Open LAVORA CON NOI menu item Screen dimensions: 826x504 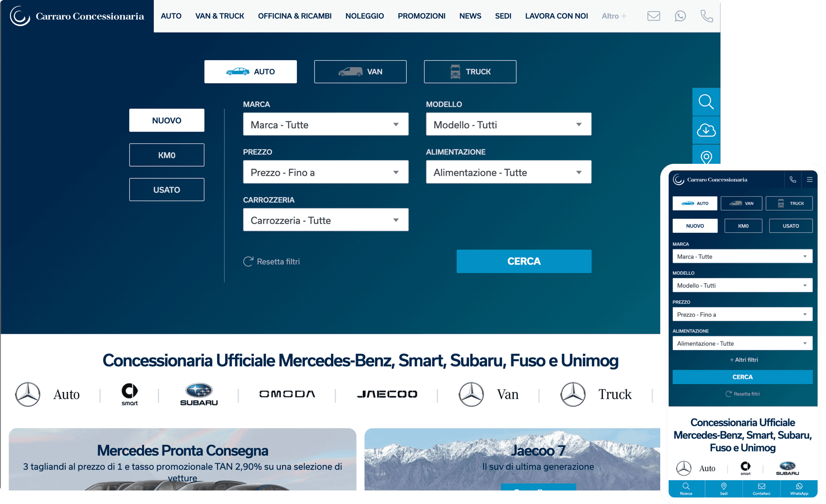point(557,16)
